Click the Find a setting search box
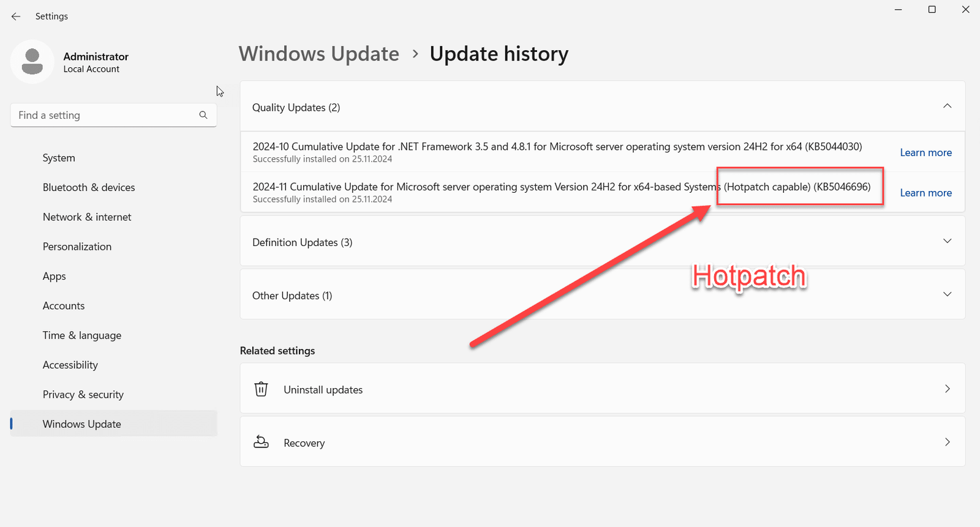This screenshot has width=980, height=527. point(113,115)
